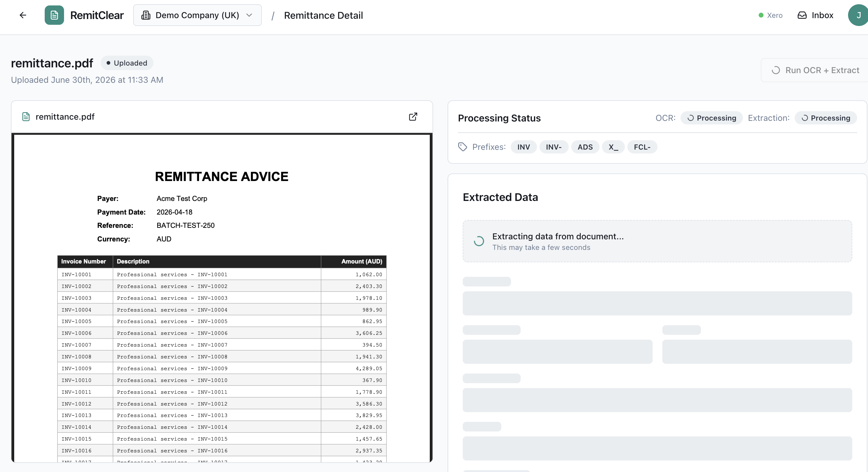Click reference BATCH-TEST-250
Screen dimensions: 868x472
pos(185,225)
